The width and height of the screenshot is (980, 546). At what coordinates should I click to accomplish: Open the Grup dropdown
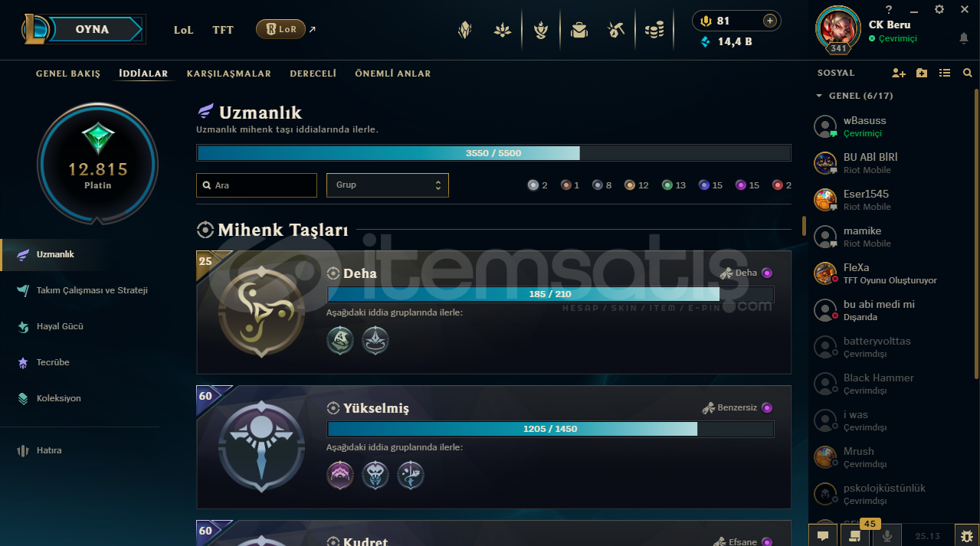(387, 185)
